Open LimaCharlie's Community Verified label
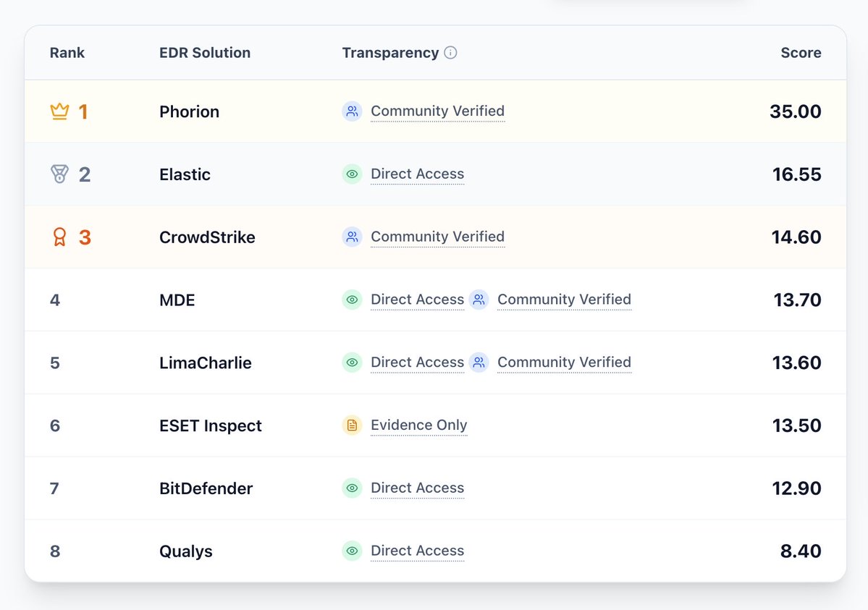The height and width of the screenshot is (610, 868). pyautogui.click(x=564, y=363)
